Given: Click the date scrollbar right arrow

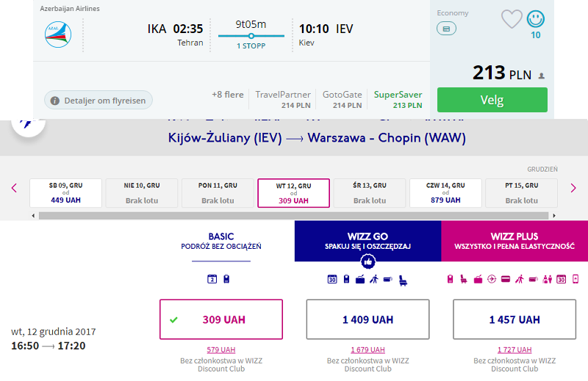Looking at the screenshot, I should [554, 215].
